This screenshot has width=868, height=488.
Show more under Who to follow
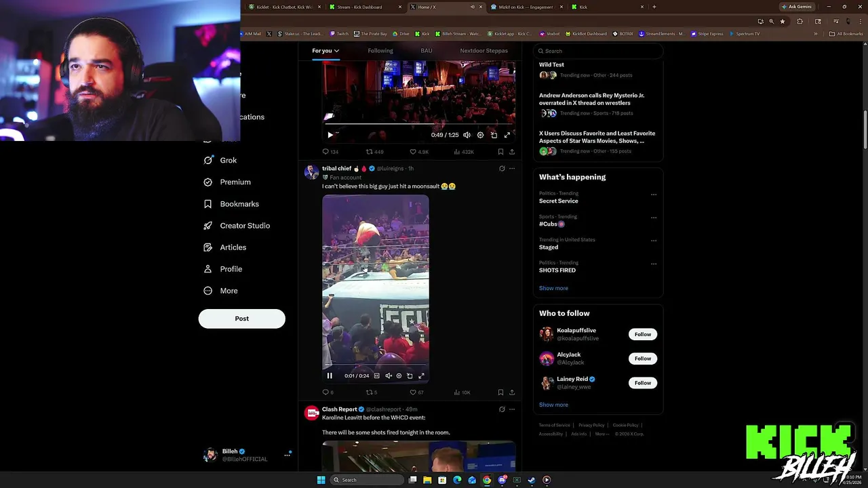[553, 405]
